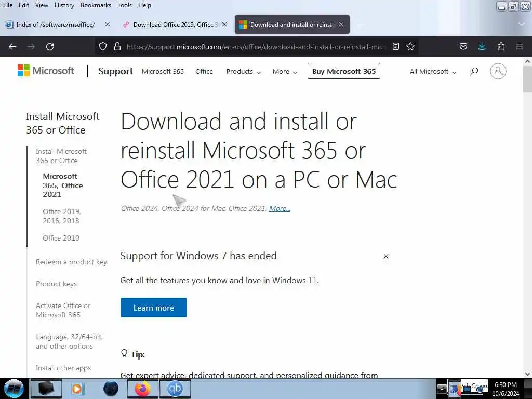Click the scrollbar down arrow
The width and height of the screenshot is (532, 399).
point(527,374)
